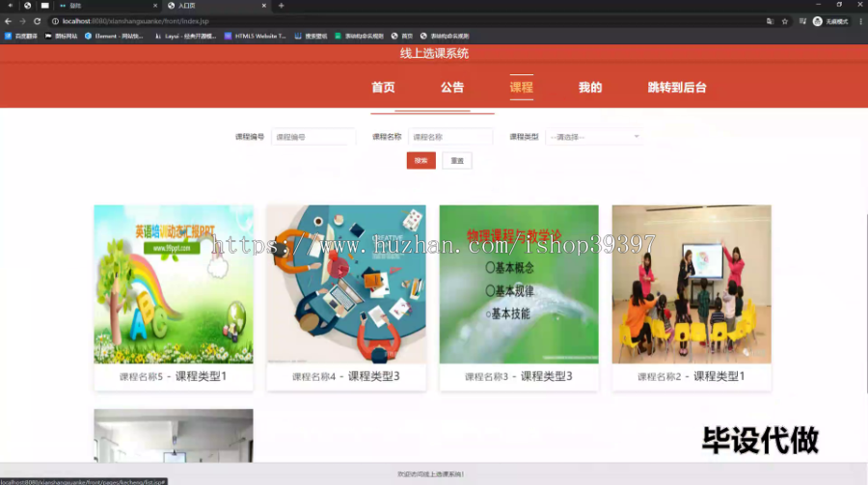Focus the 课程编号 input field
Screen dimensions: 868x485
pyautogui.click(x=313, y=137)
